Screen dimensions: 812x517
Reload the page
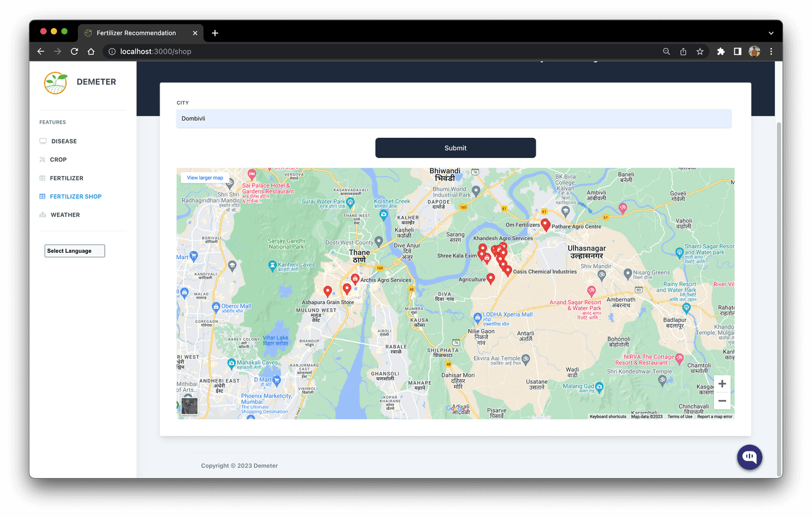74,51
